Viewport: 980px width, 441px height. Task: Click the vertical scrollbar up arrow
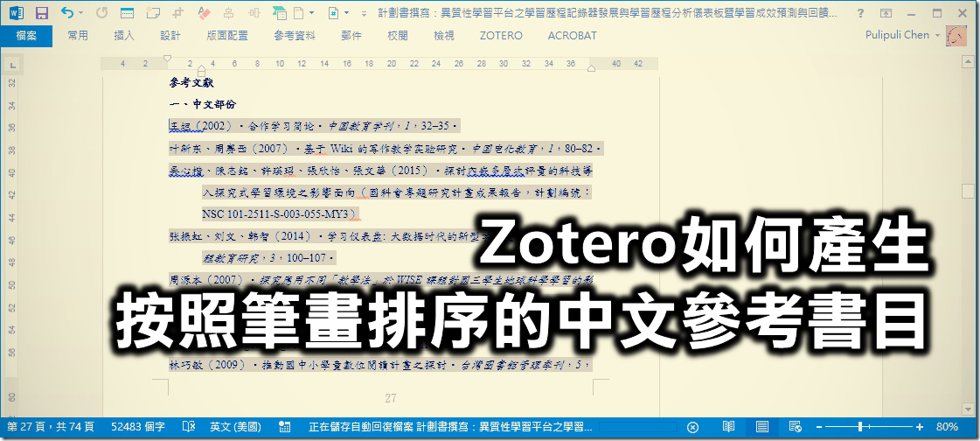tap(968, 62)
